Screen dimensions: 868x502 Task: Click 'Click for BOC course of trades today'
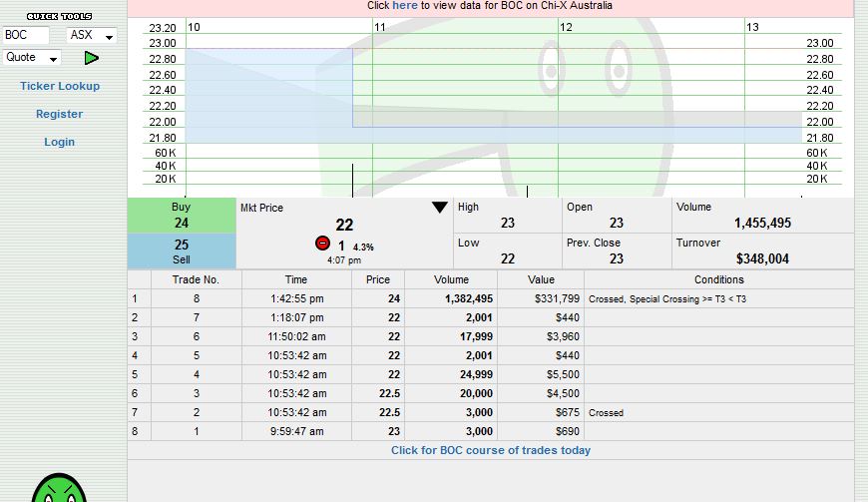(491, 450)
